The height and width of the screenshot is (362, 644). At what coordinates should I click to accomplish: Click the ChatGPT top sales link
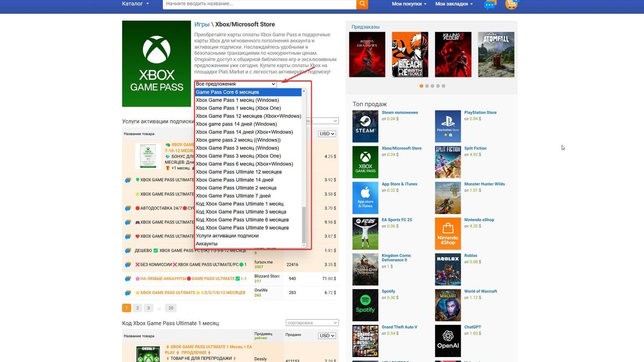click(x=473, y=327)
